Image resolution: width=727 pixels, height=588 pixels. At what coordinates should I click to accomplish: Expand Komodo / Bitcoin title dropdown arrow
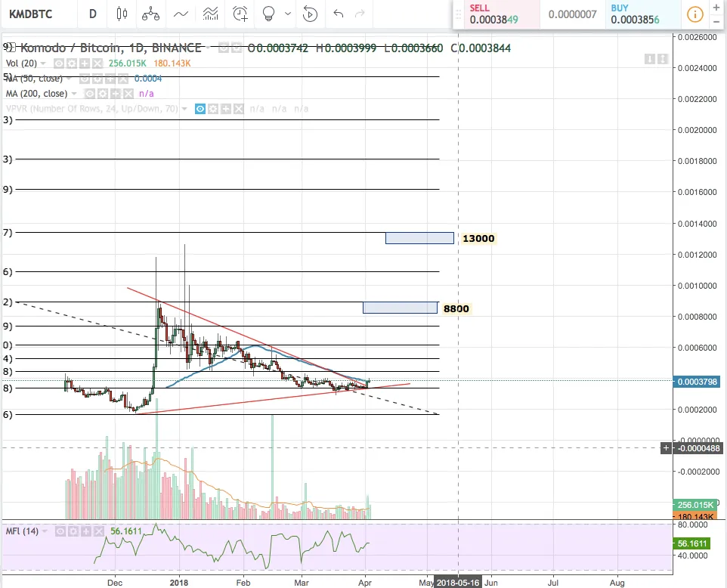[208, 48]
